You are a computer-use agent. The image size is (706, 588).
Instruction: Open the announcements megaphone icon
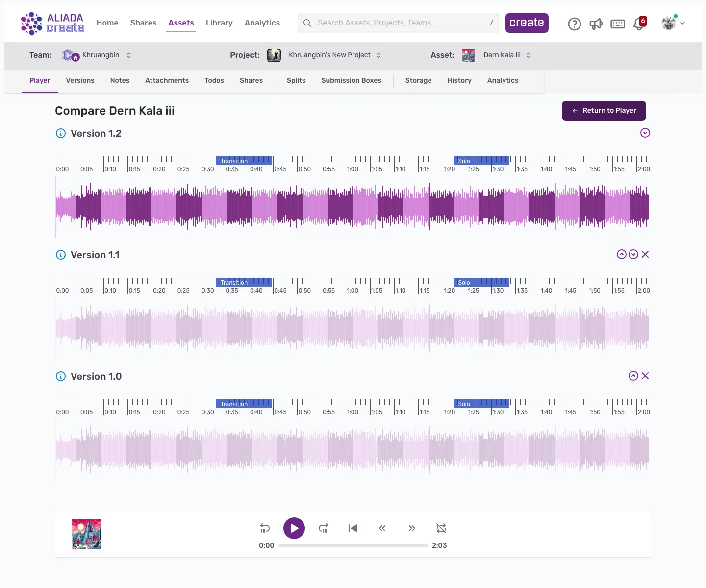(x=596, y=24)
